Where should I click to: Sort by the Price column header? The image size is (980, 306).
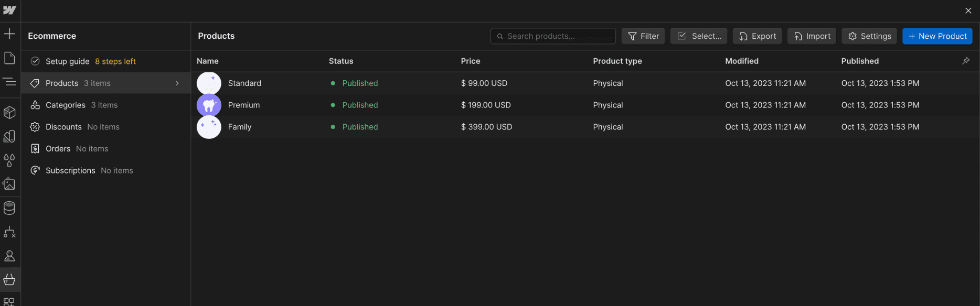point(471,61)
